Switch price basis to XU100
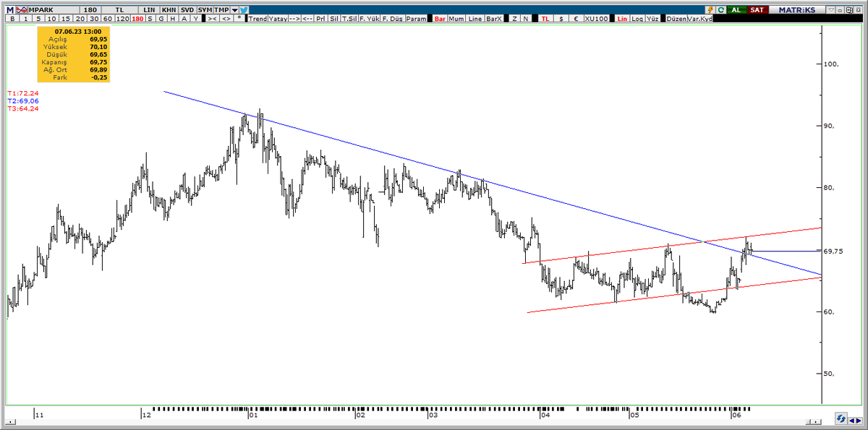Viewport: 868px width, 430px height. click(597, 19)
